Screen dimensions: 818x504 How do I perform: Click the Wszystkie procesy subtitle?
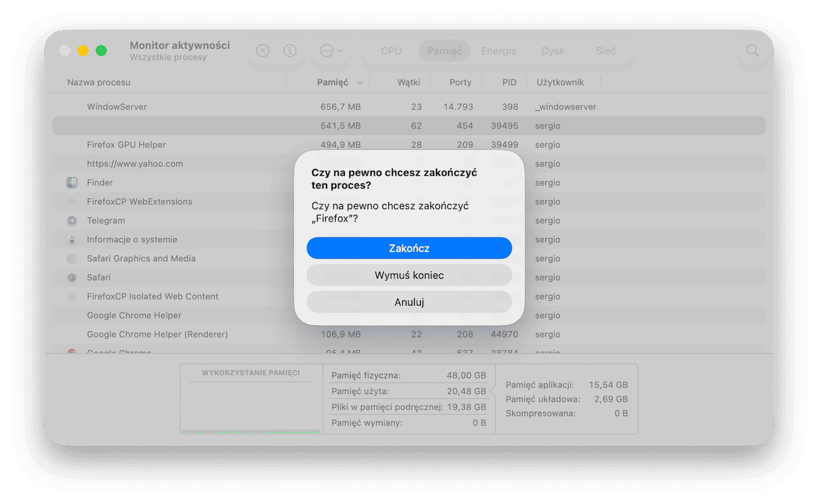click(x=168, y=57)
